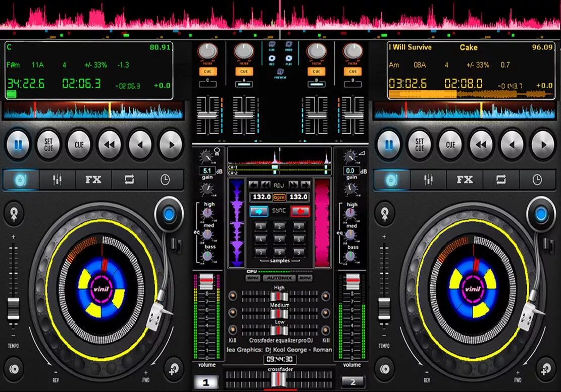This screenshot has width=561, height=392.
Task: Open left deck vinyl tab
Action: coord(21,180)
